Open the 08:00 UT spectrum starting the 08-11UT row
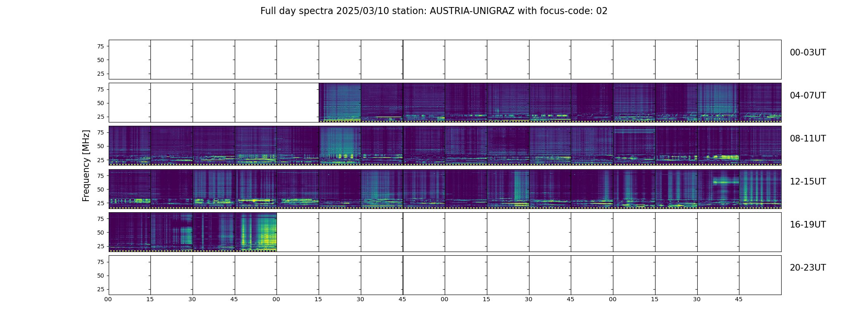The width and height of the screenshot is (868, 331). [130, 146]
